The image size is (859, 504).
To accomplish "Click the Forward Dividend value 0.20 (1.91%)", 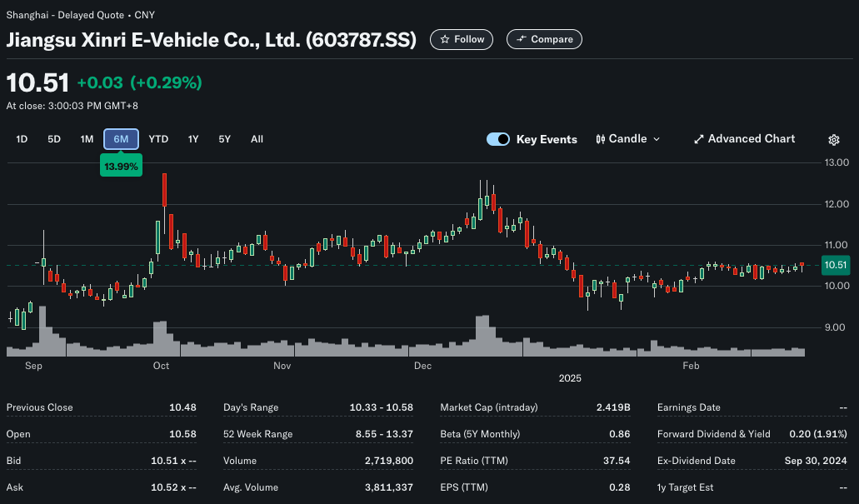I will coord(818,434).
